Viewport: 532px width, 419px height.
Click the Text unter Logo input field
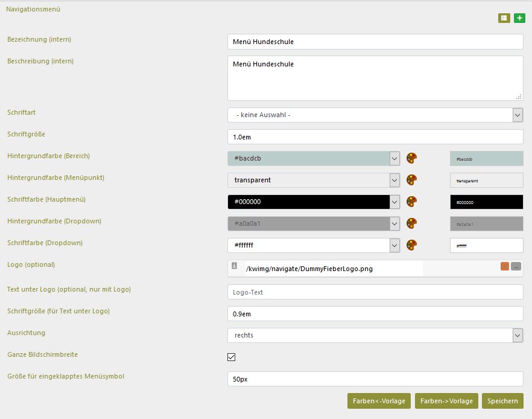(x=375, y=292)
